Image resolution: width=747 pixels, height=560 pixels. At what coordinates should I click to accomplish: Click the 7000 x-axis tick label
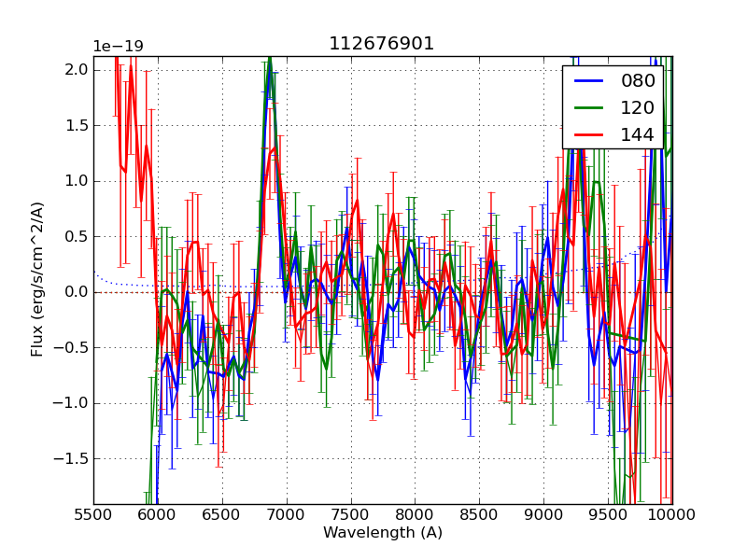(x=287, y=514)
